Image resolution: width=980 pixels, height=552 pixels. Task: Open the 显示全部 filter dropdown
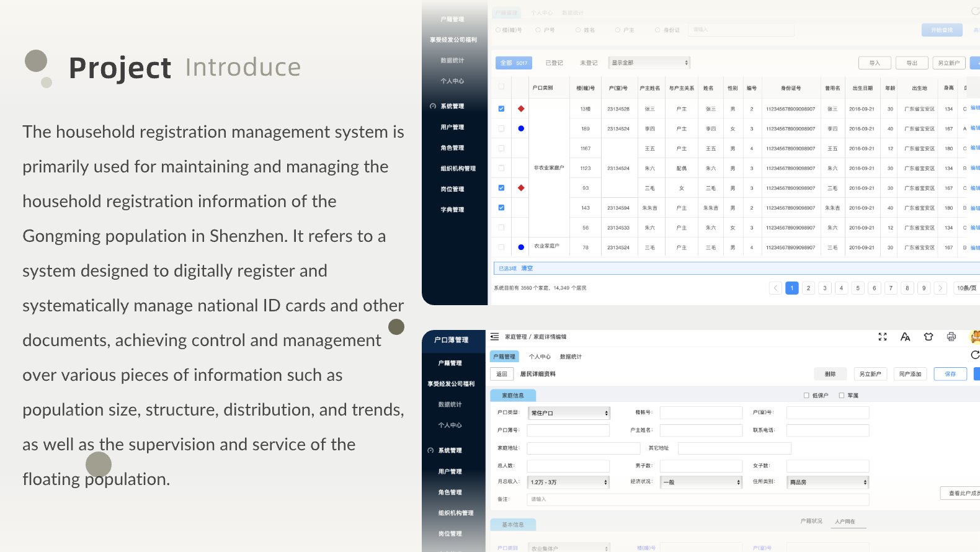click(x=649, y=63)
